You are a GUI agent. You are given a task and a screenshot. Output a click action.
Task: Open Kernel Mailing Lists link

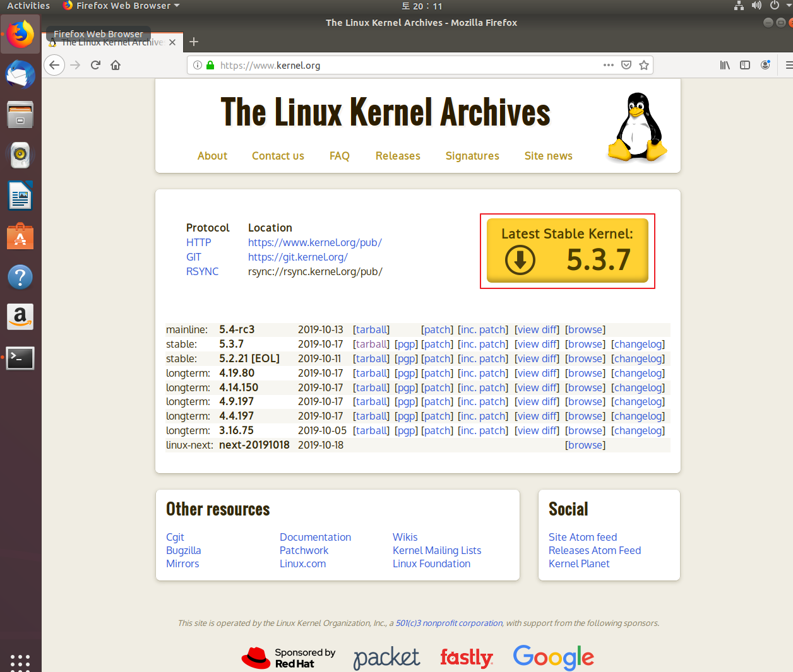tap(437, 550)
